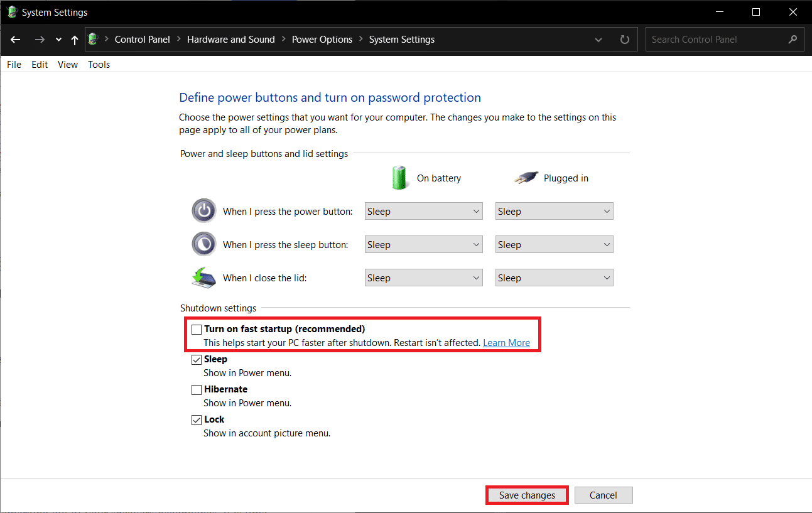Click the laptop lid close icon
The height and width of the screenshot is (513, 812).
[x=204, y=278]
